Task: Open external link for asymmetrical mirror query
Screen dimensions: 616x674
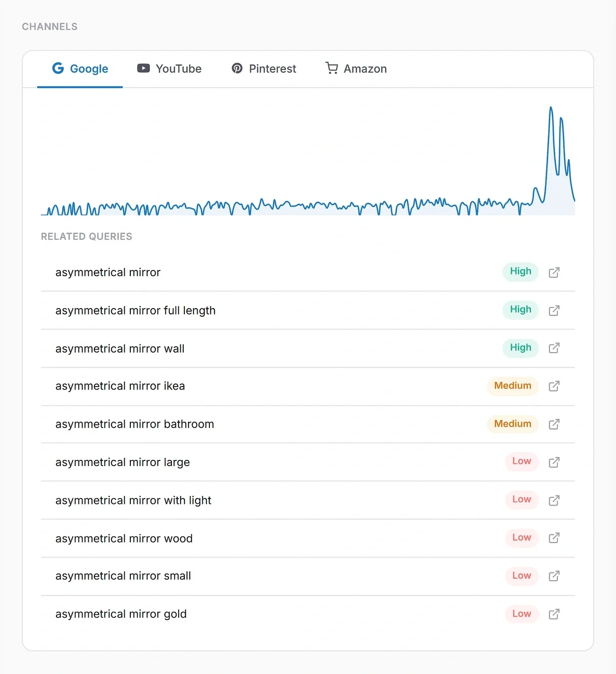Action: coord(554,272)
